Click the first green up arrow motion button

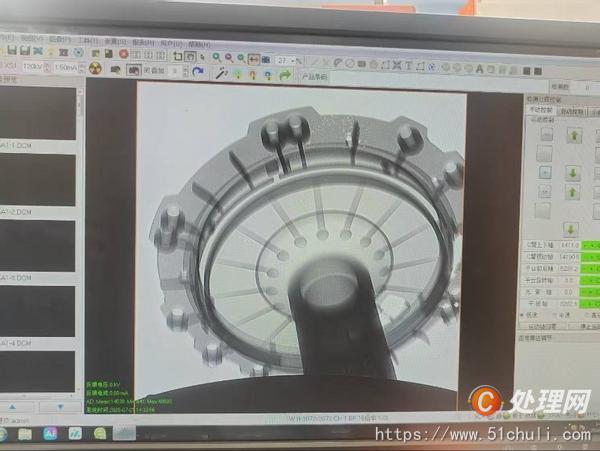pos(574,135)
